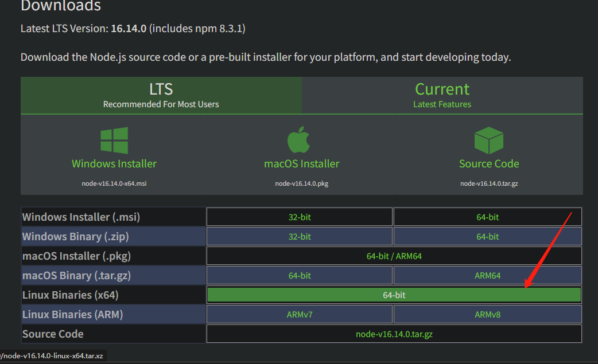Click the Windows logo icon
This screenshot has height=364, width=598.
(x=114, y=140)
